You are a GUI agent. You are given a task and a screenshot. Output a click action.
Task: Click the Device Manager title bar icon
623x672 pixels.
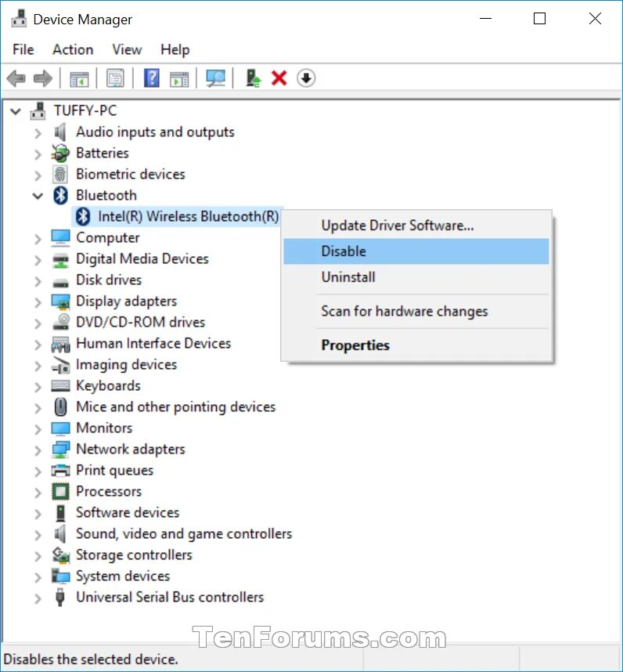(19, 19)
